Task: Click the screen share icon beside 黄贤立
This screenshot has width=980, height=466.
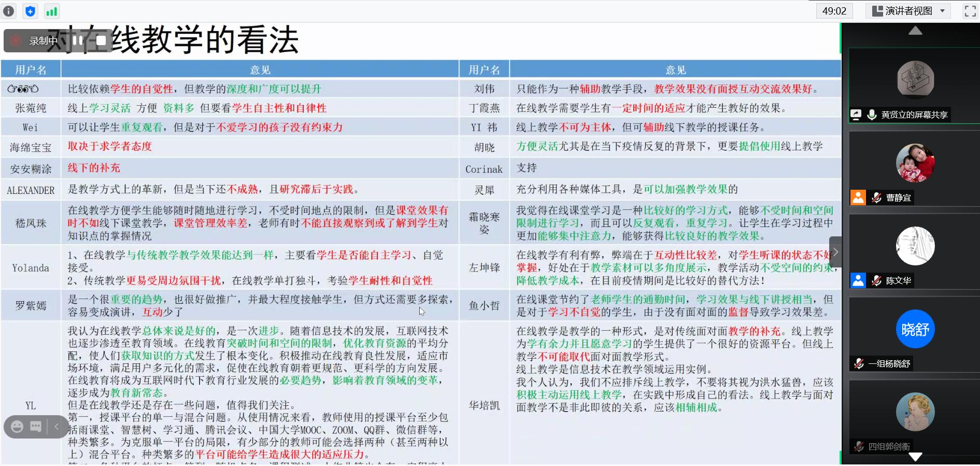Action: [x=856, y=115]
